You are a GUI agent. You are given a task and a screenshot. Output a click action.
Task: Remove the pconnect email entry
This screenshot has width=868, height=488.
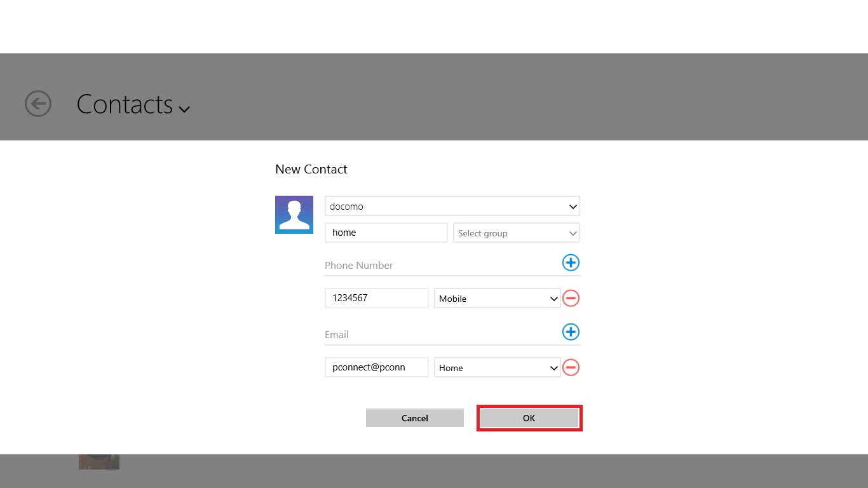571,367
